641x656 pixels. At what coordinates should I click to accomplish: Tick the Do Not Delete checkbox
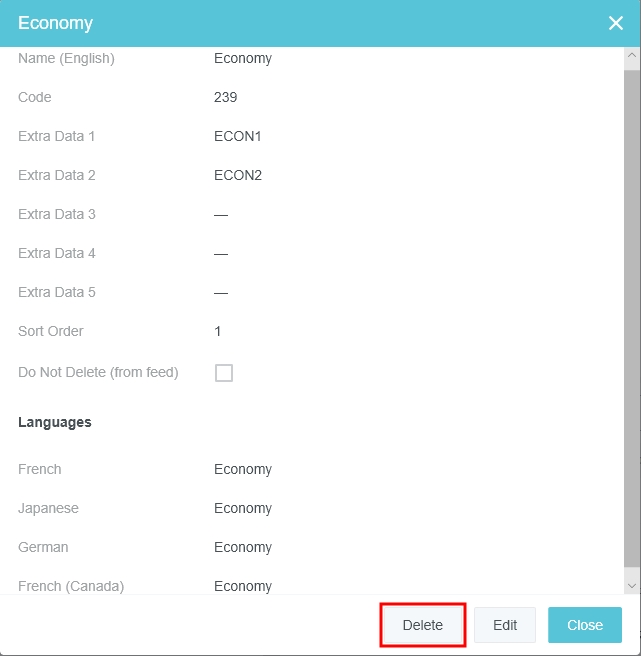224,373
